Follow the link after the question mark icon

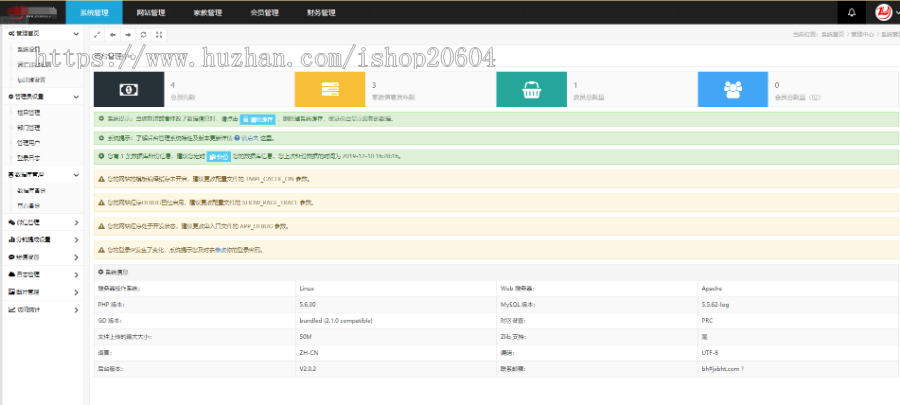tap(251, 138)
